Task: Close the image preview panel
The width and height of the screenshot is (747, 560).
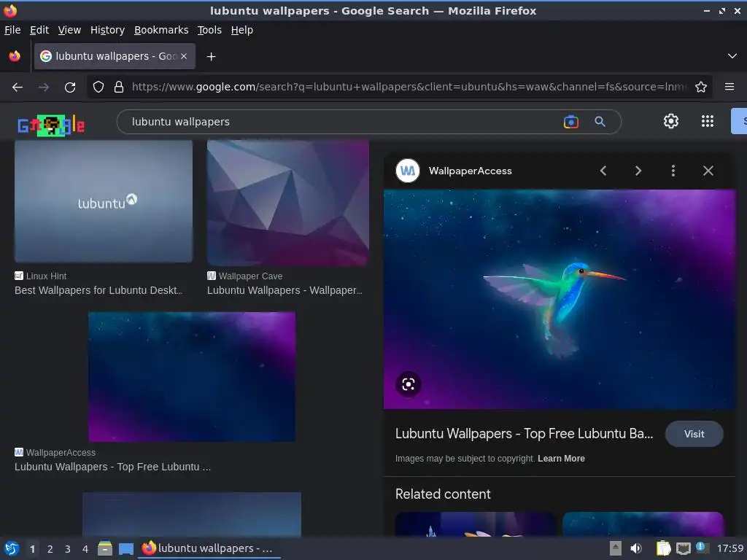Action: [x=708, y=171]
